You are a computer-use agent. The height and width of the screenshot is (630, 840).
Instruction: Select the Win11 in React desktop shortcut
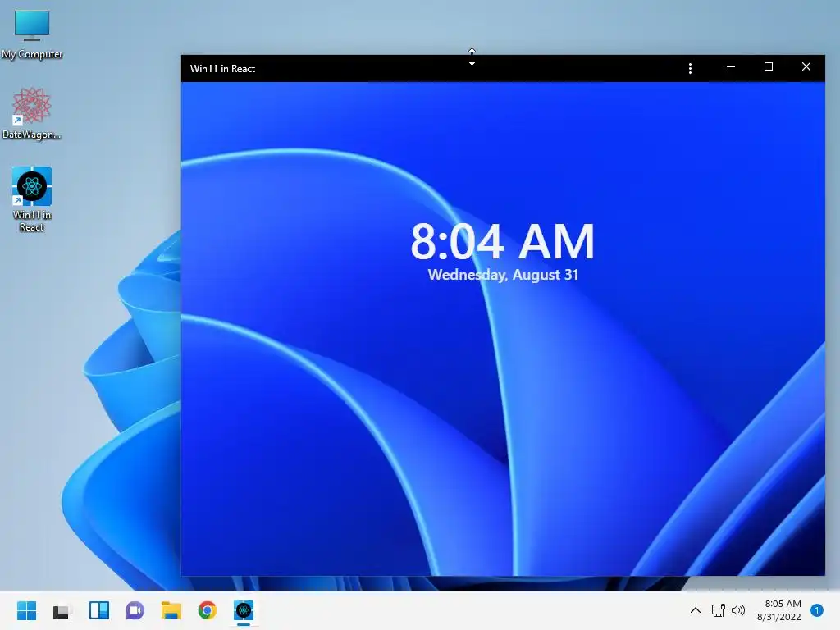click(32, 199)
